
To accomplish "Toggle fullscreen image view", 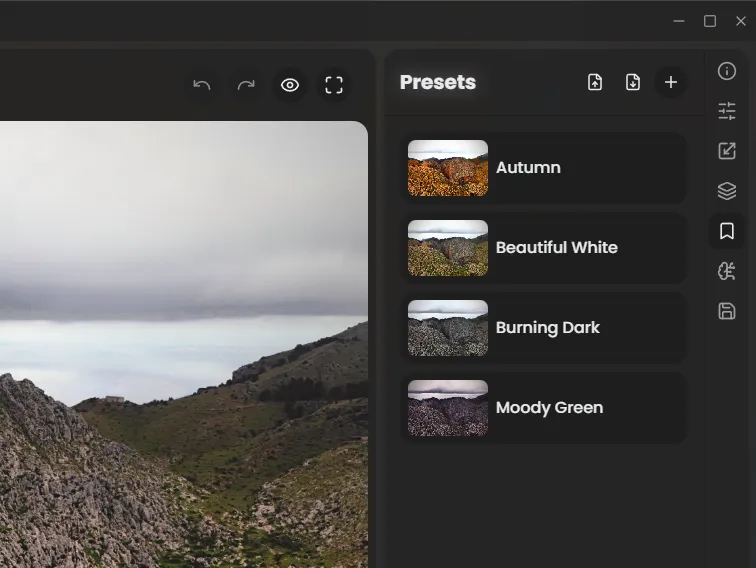I will pos(334,85).
